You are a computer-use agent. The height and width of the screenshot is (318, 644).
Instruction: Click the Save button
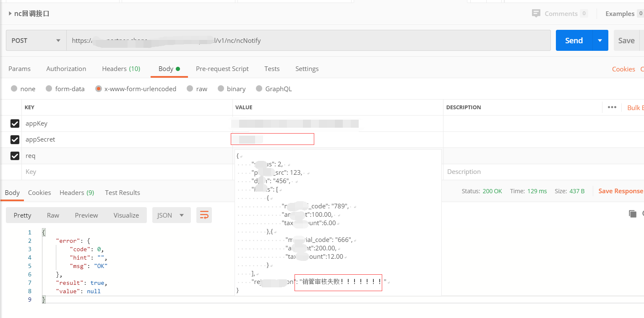(x=626, y=40)
